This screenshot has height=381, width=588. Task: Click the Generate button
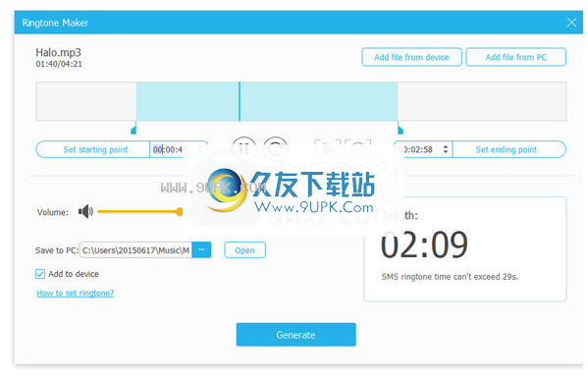pos(295,335)
